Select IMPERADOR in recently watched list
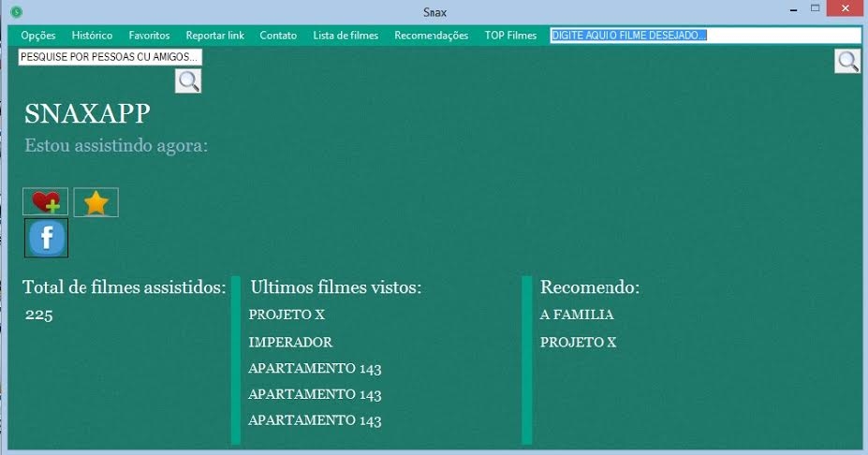The height and width of the screenshot is (455, 868). (x=290, y=343)
